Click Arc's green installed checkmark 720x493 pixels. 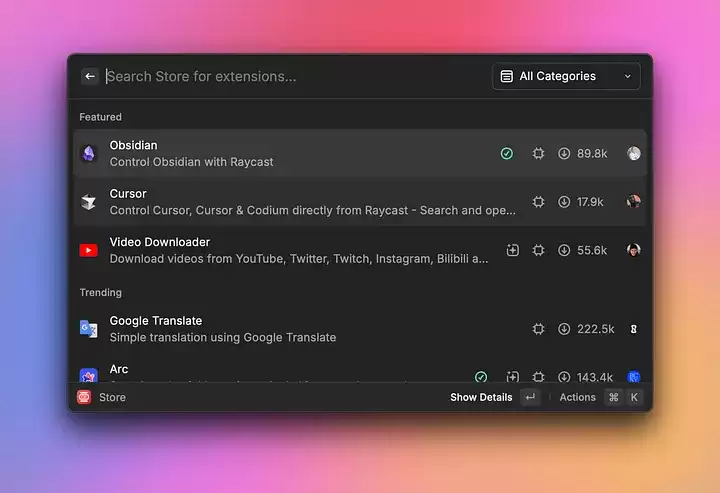[x=481, y=377]
